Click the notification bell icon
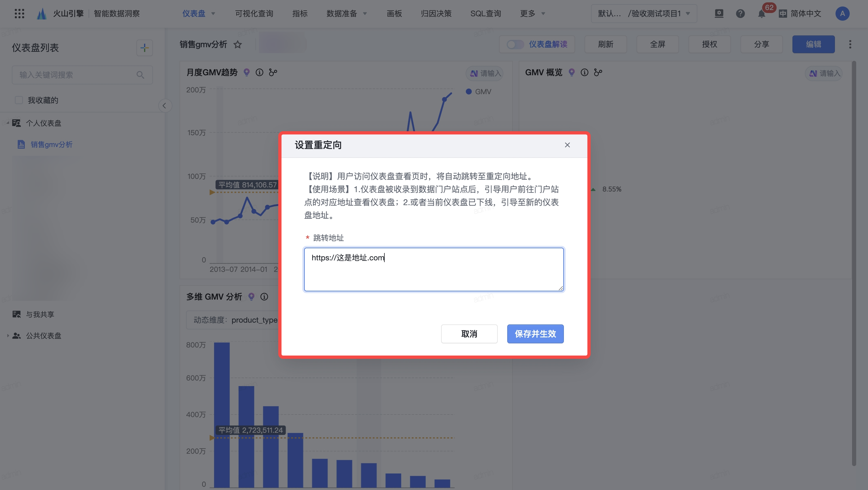This screenshot has width=868, height=490. point(761,14)
